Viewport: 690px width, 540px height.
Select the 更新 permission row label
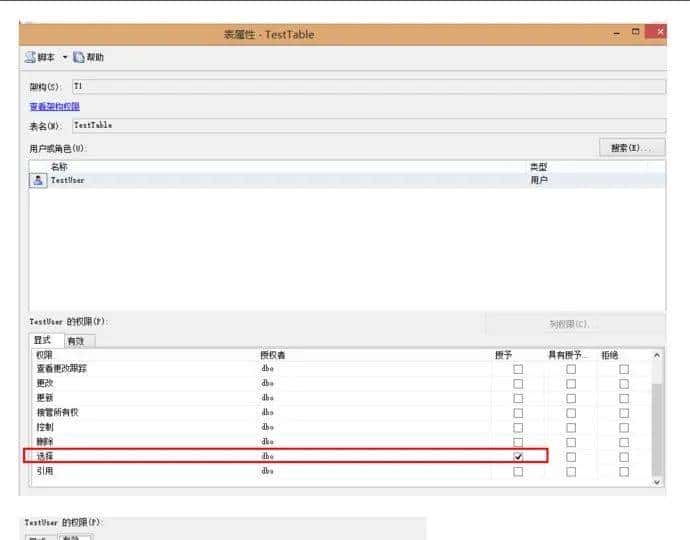[45, 397]
